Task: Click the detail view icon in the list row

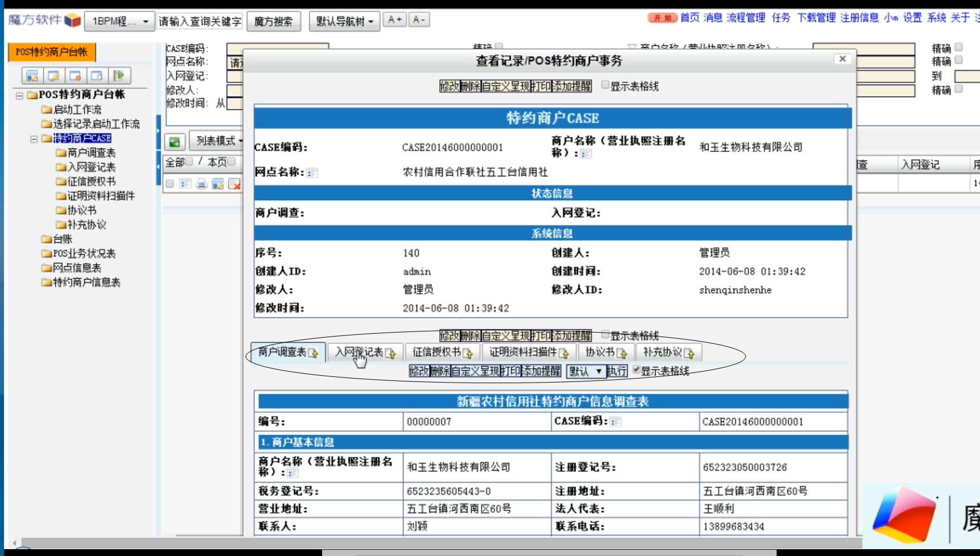Action: tap(185, 184)
